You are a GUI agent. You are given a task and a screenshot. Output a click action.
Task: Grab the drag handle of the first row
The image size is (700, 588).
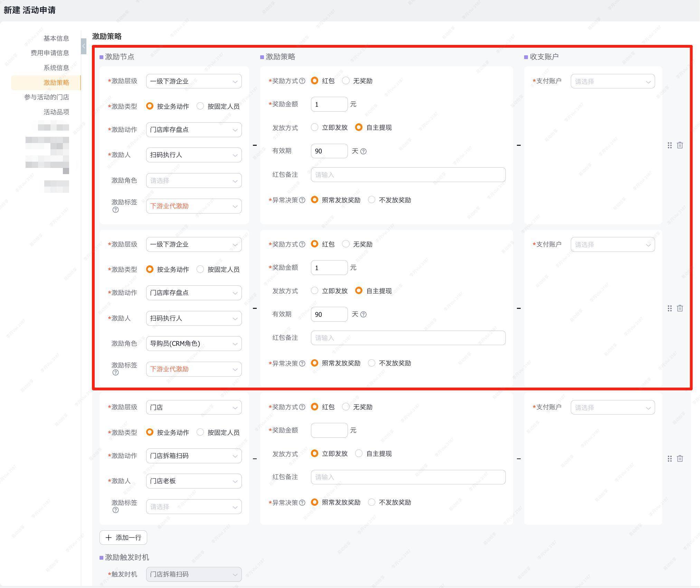670,145
